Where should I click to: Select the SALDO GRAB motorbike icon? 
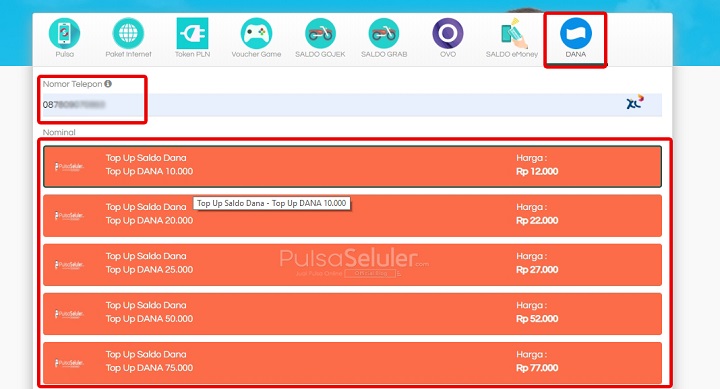(384, 33)
